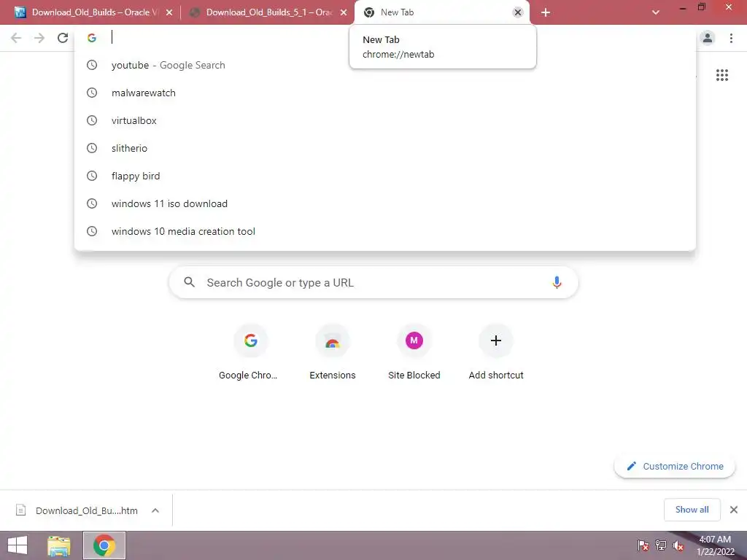Click the muted volume tray icon
Viewport: 747px width, 560px height.
678,545
